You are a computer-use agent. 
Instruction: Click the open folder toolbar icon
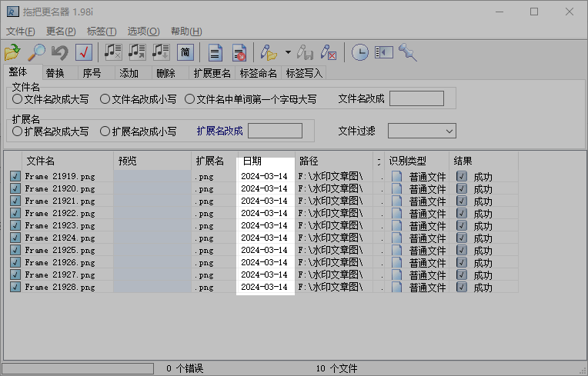(12, 52)
